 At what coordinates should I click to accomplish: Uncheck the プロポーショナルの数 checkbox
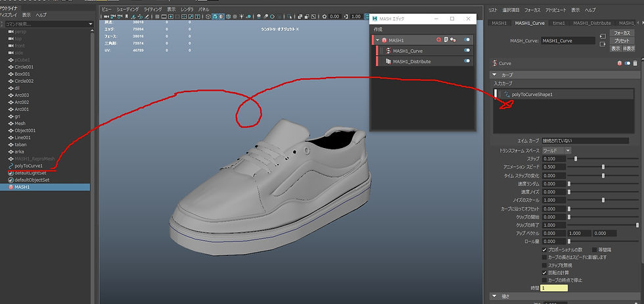click(545, 249)
